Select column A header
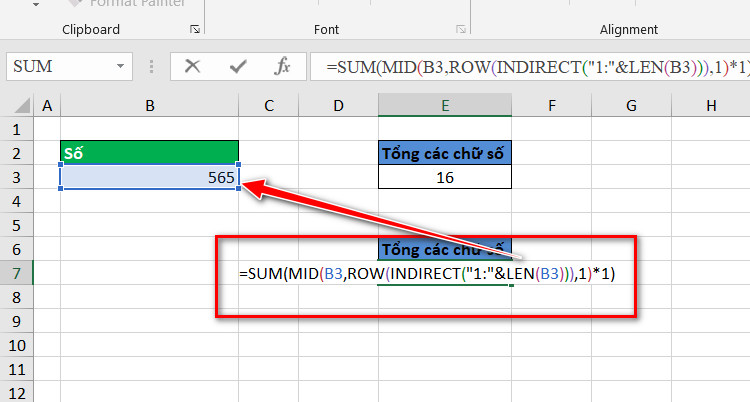The height and width of the screenshot is (402, 750). [47, 106]
